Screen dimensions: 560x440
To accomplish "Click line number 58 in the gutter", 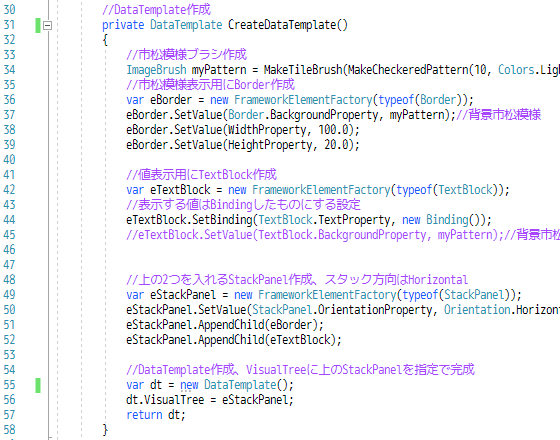I will [9, 430].
